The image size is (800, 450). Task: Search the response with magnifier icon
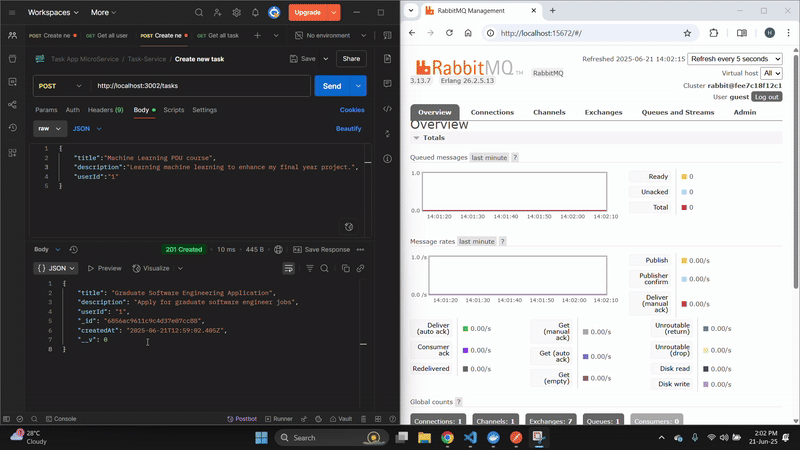pyautogui.click(x=325, y=268)
